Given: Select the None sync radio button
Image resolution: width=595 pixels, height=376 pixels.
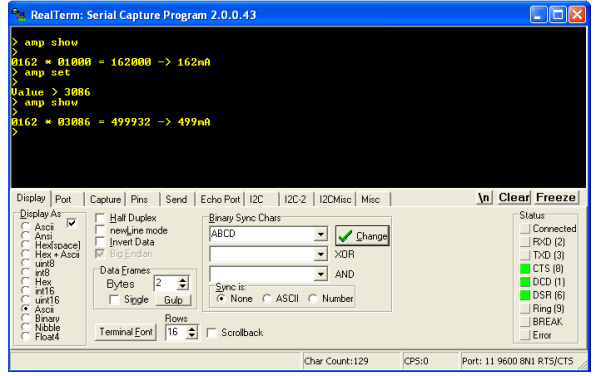Looking at the screenshot, I should coord(221,299).
